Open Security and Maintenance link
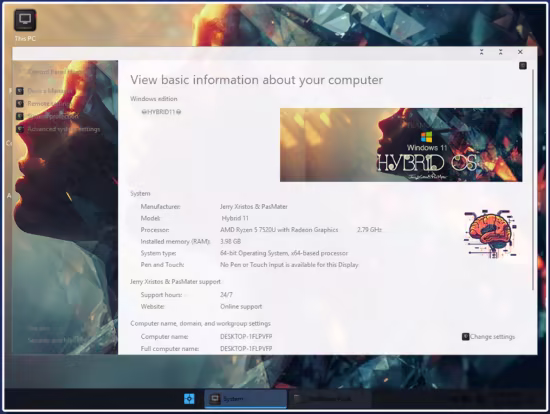The image size is (550, 414). [56, 340]
